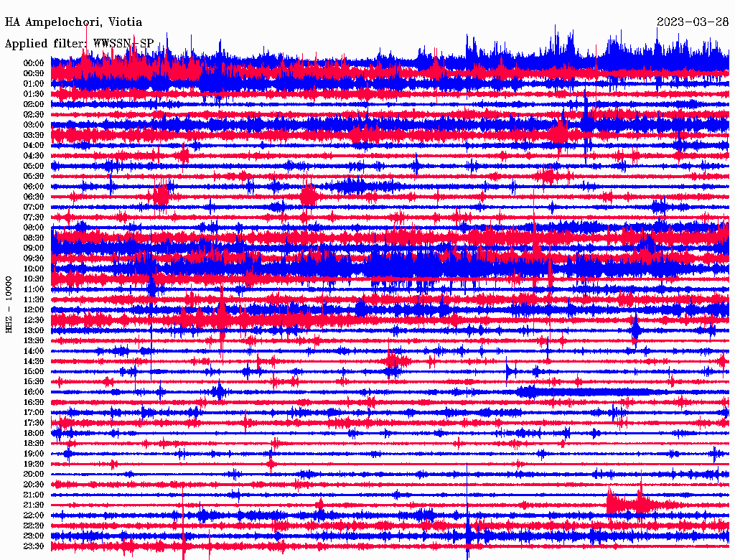Select the 16:30 time label
This screenshot has width=735, height=560.
click(34, 403)
